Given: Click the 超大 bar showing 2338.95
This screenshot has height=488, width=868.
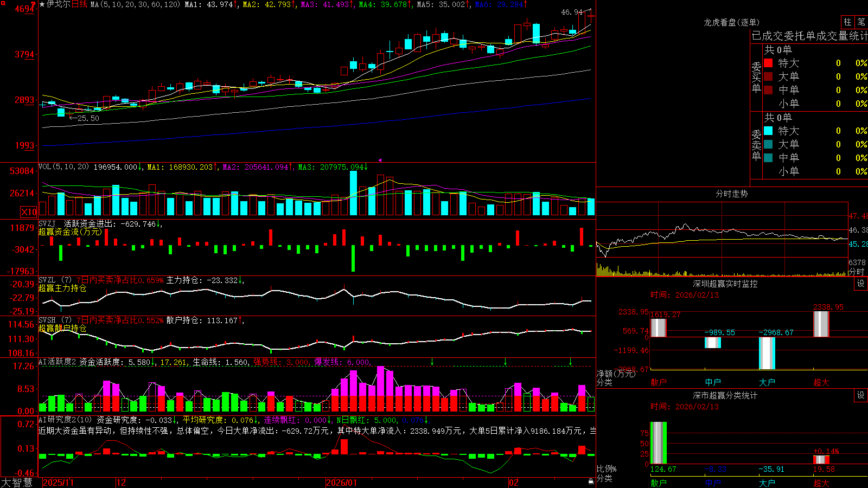Looking at the screenshot, I should (821, 324).
